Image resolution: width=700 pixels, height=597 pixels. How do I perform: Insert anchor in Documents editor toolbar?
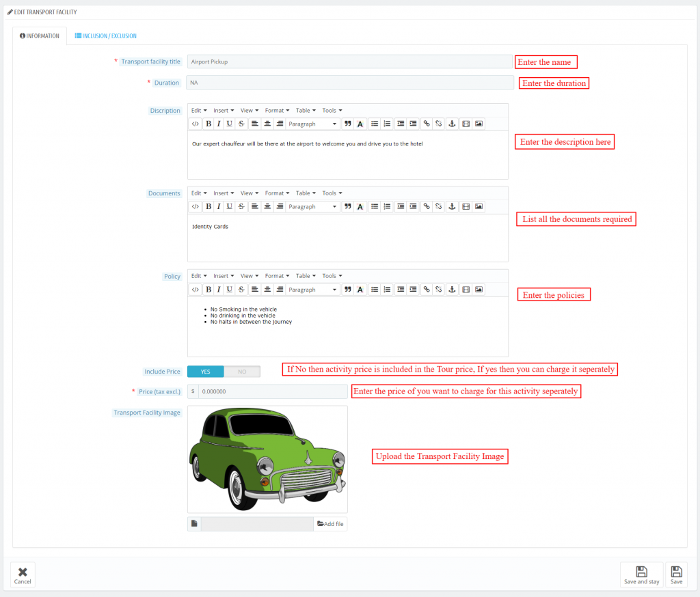click(452, 206)
